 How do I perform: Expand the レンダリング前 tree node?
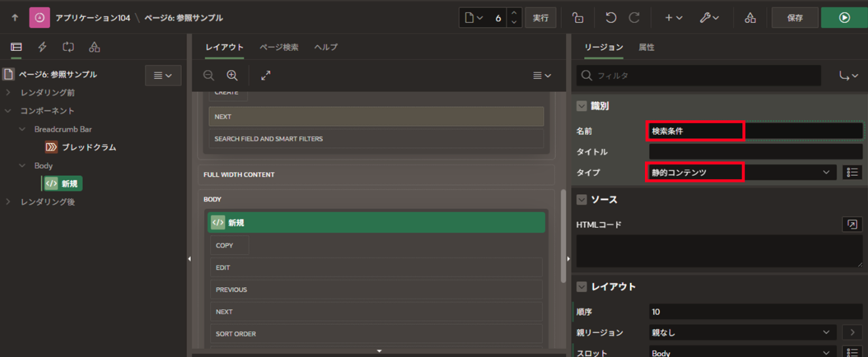[9, 93]
